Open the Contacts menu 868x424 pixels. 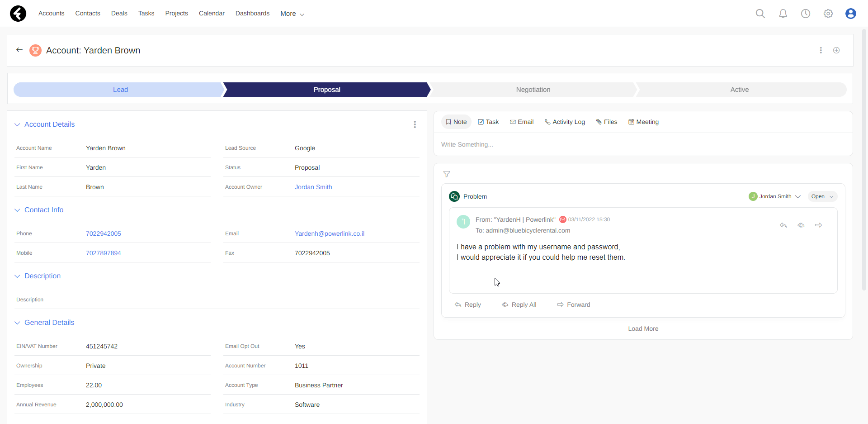click(88, 13)
